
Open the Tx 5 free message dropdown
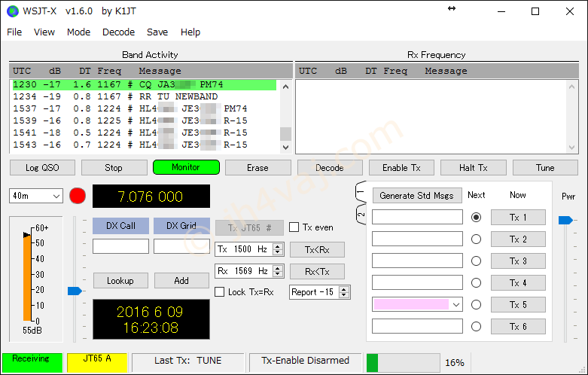[456, 304]
